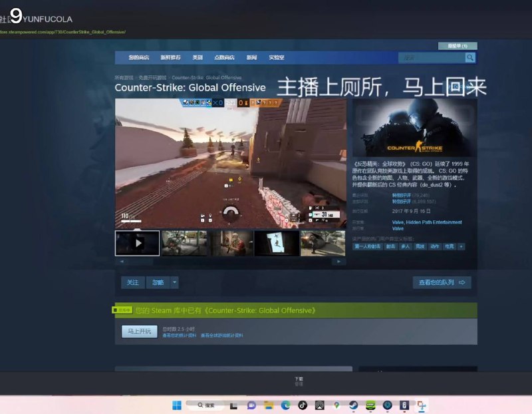The height and width of the screenshot is (414, 532).
Task: Open the round blue Ubisoft-style taskbar icon
Action: point(387,405)
